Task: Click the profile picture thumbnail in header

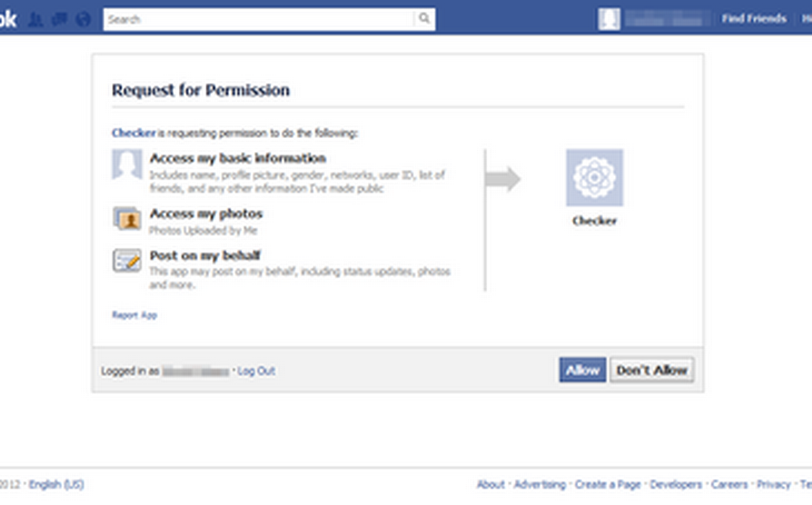Action: pos(609,19)
